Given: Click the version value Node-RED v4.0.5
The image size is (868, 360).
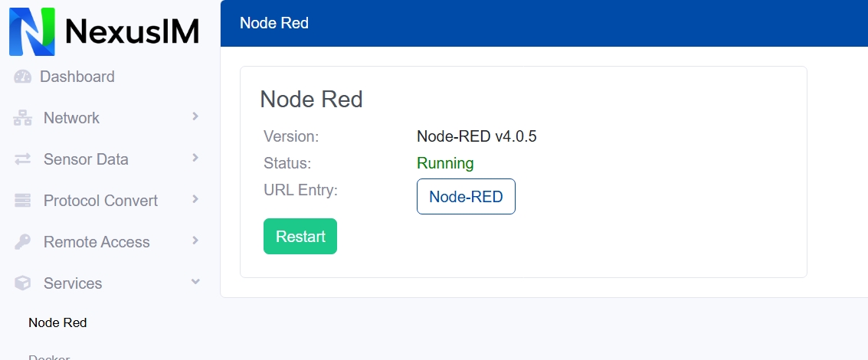Looking at the screenshot, I should [477, 136].
